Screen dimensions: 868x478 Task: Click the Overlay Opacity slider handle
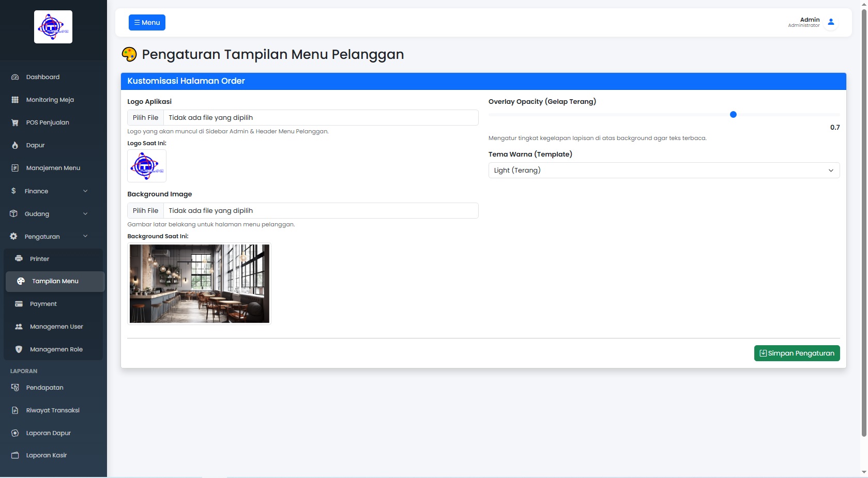pyautogui.click(x=733, y=114)
